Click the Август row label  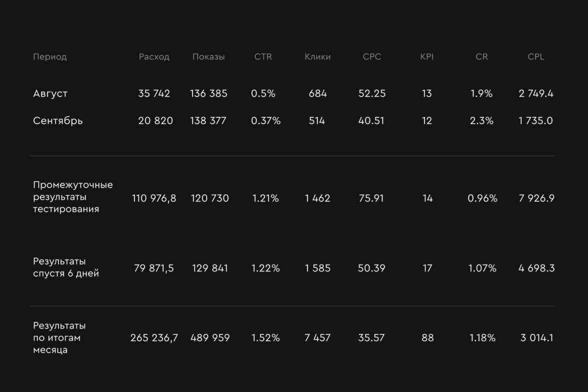coord(50,93)
